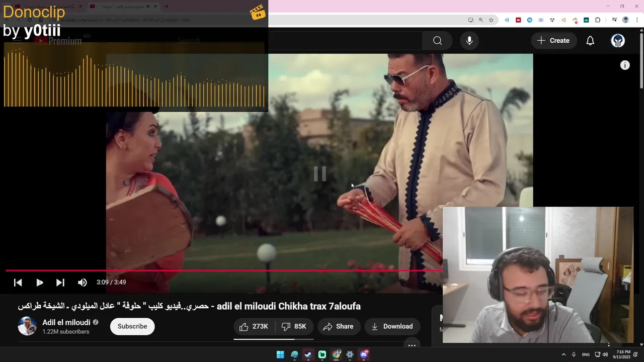Open taskbar clock showing 7:16 PM
The width and height of the screenshot is (644, 362).
point(623,354)
